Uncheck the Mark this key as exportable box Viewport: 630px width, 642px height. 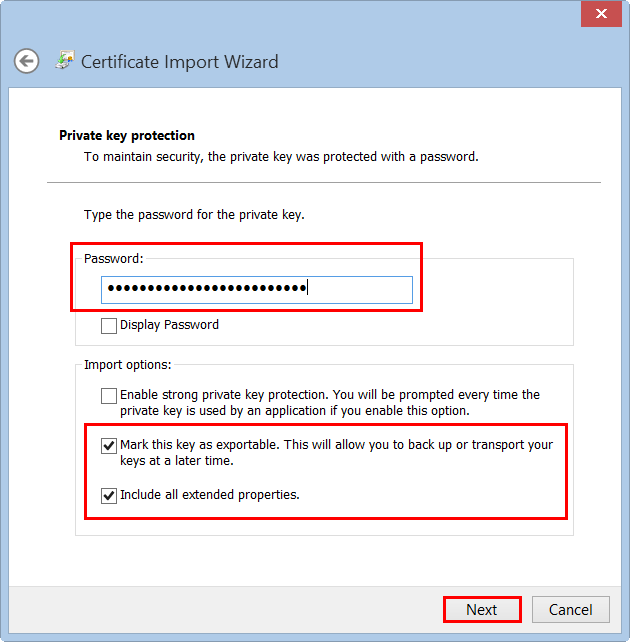(x=109, y=446)
